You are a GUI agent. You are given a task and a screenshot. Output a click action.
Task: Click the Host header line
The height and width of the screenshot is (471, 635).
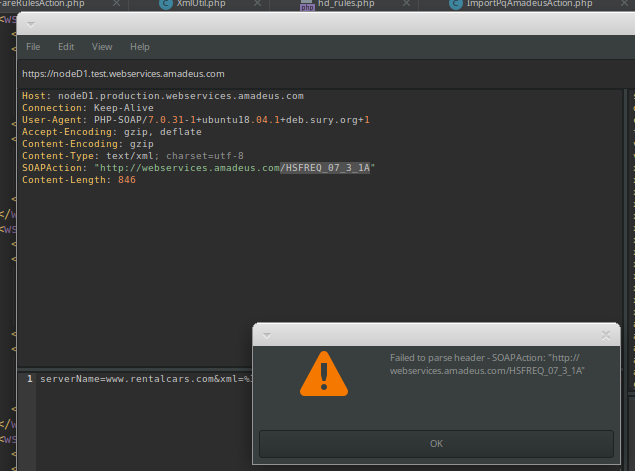tap(163, 96)
